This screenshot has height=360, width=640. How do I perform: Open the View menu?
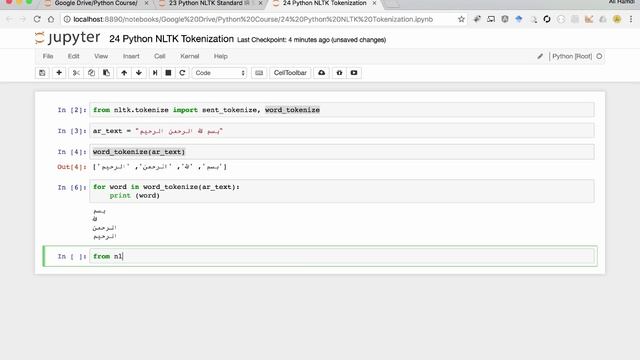tap(101, 56)
